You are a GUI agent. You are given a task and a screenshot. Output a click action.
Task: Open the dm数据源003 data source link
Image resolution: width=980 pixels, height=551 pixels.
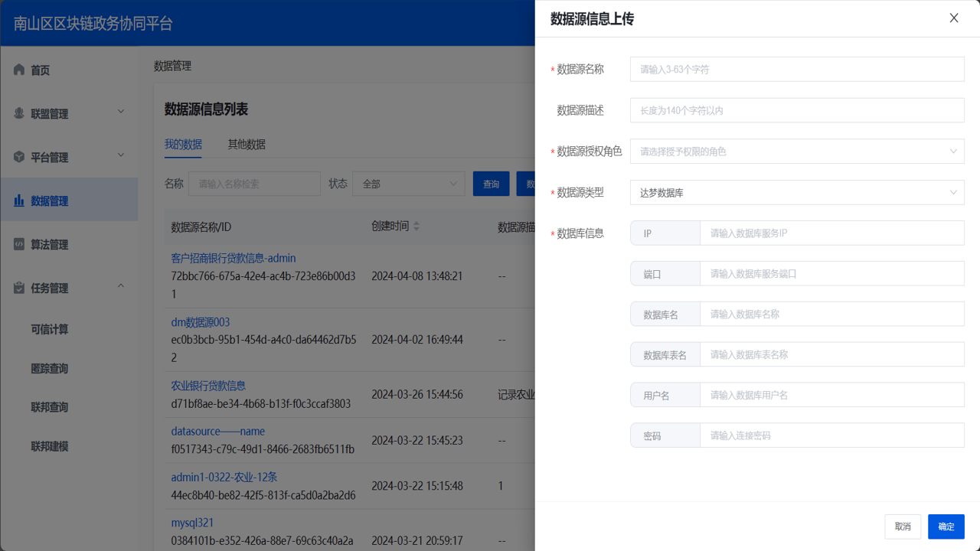pos(201,322)
